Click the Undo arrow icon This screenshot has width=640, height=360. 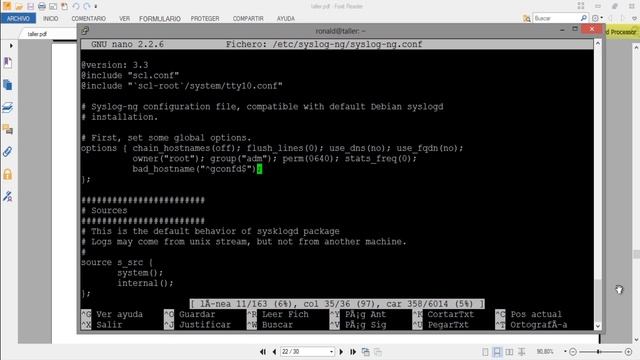pyautogui.click(x=76, y=6)
